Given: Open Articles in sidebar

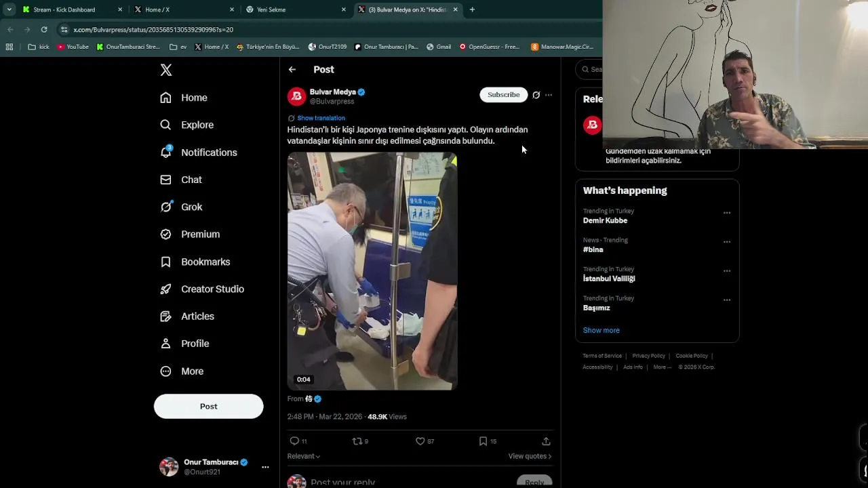Looking at the screenshot, I should (x=187, y=316).
